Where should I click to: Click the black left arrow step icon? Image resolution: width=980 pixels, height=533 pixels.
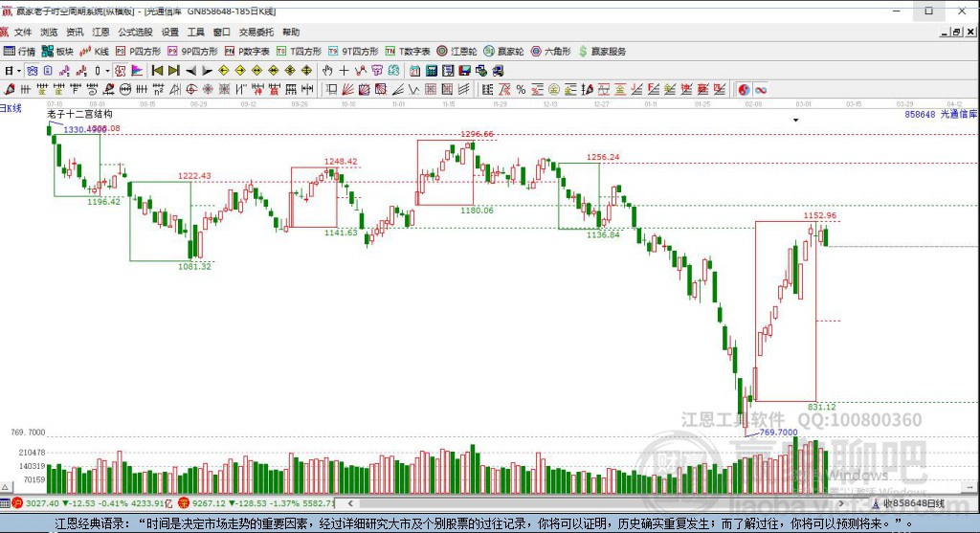click(x=191, y=71)
